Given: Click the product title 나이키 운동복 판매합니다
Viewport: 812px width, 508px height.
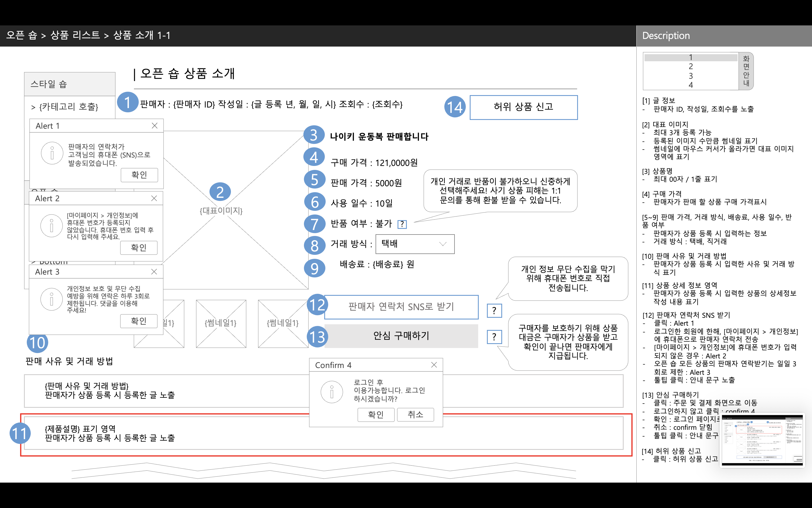Looking at the screenshot, I should (x=379, y=137).
